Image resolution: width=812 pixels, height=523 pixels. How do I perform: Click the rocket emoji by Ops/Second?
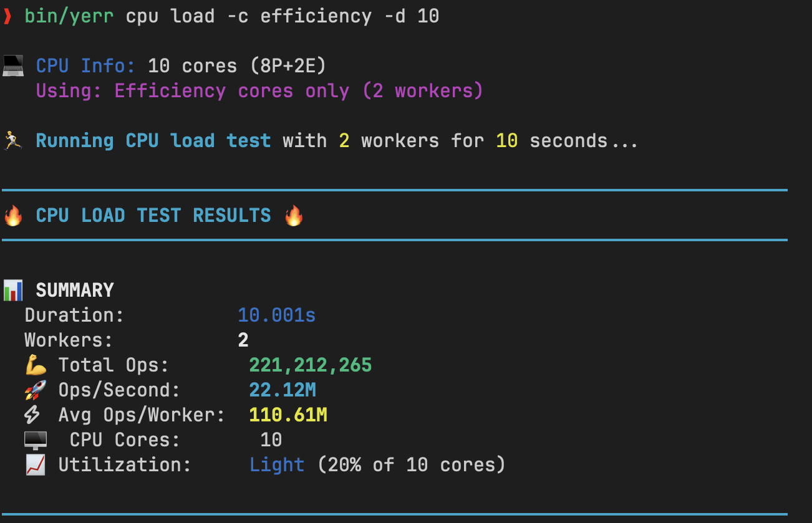[x=36, y=390]
